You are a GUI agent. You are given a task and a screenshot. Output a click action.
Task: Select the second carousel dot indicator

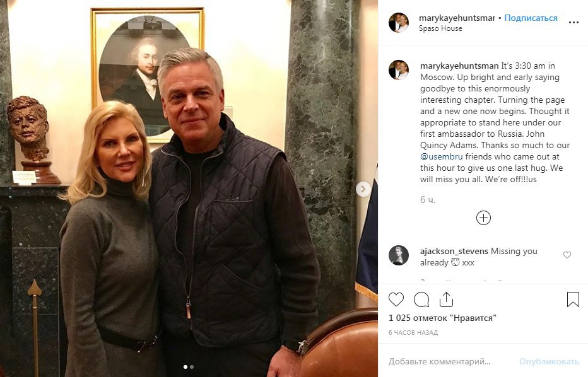coord(192,367)
